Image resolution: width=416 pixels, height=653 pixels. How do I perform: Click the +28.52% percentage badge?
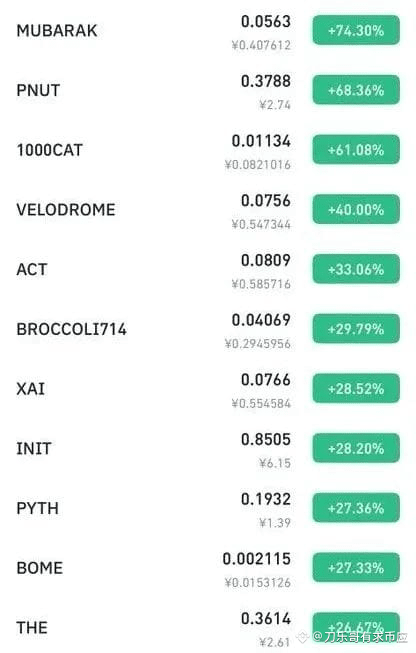coord(356,388)
